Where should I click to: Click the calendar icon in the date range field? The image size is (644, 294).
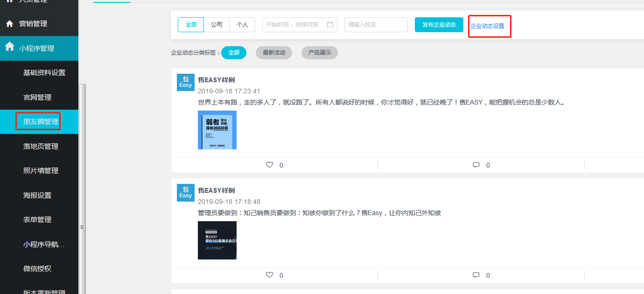(330, 24)
